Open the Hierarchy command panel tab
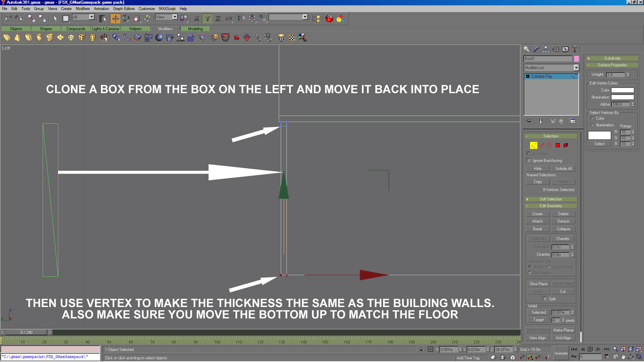Screen dimensions: 644x362 [546, 49]
